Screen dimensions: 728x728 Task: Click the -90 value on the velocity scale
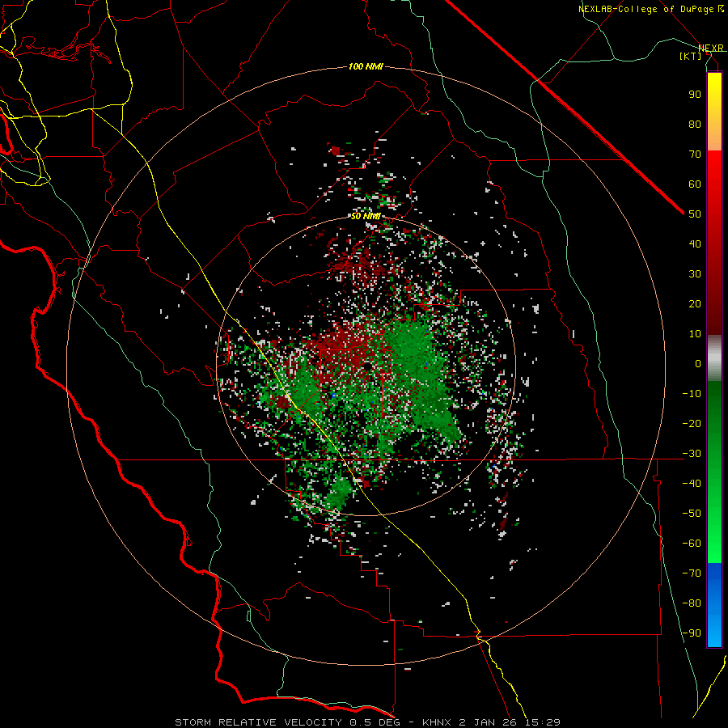tap(692, 633)
